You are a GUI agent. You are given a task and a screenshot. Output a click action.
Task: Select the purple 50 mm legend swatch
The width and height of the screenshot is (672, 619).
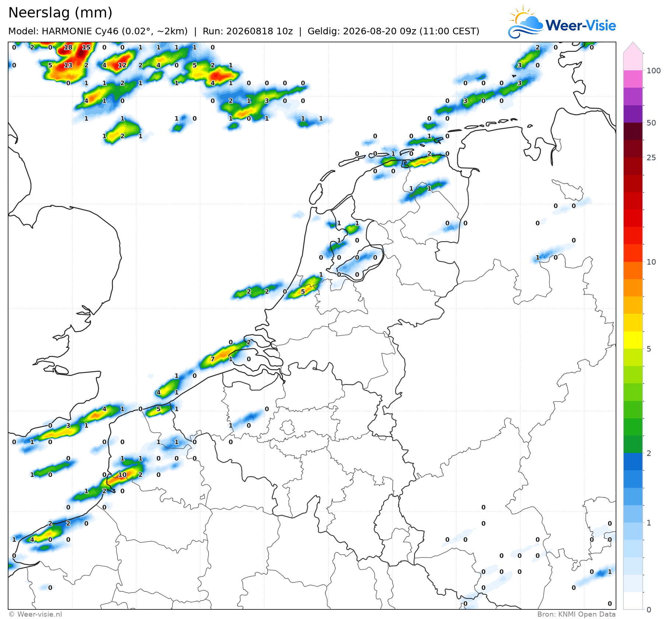pos(633,114)
